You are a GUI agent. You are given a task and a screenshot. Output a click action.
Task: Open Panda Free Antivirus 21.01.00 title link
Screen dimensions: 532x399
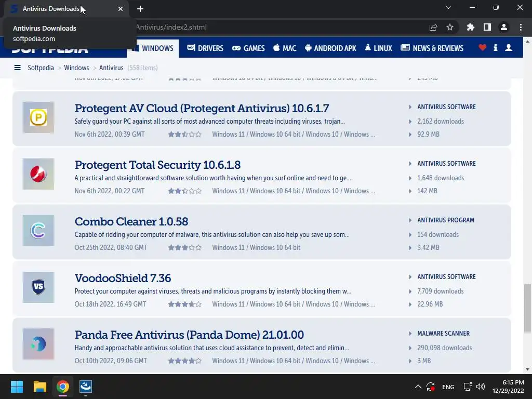(189, 335)
